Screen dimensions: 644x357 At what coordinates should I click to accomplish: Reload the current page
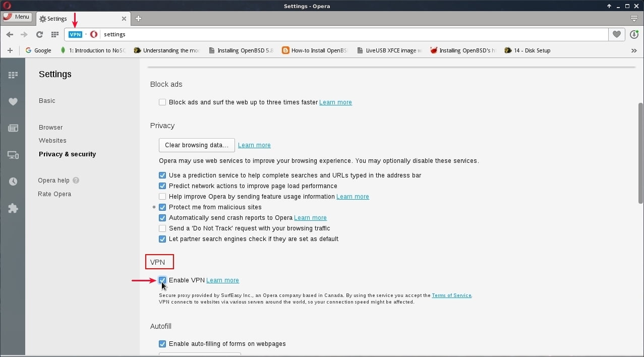click(39, 34)
